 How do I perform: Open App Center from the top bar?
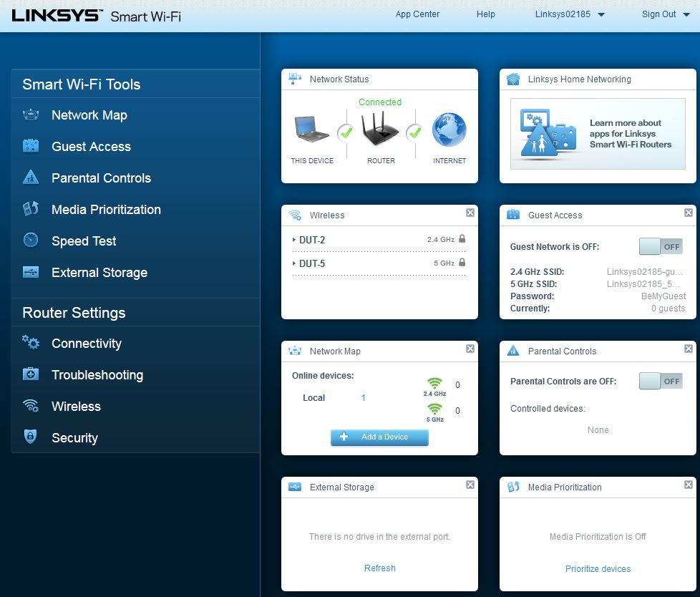coord(417,14)
